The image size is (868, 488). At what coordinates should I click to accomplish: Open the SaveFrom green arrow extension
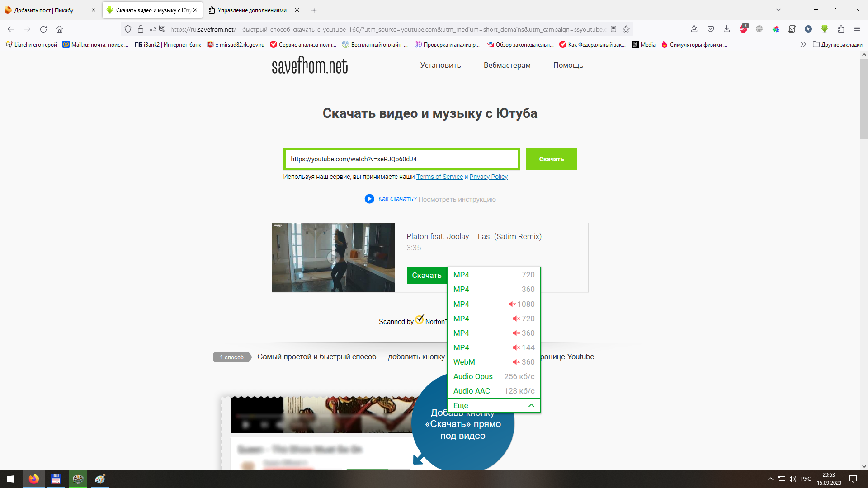[x=825, y=29]
